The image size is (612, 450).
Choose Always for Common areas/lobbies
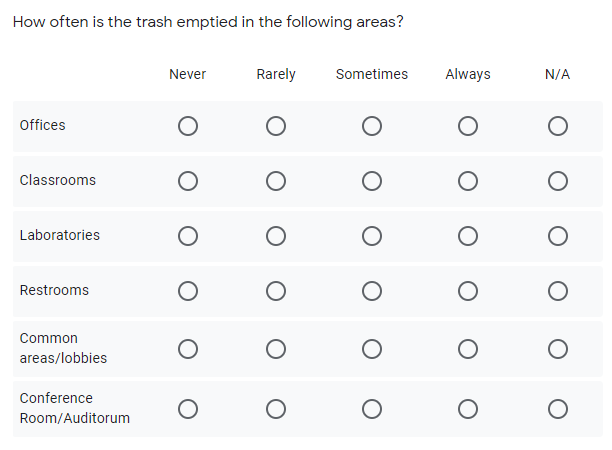click(x=468, y=349)
